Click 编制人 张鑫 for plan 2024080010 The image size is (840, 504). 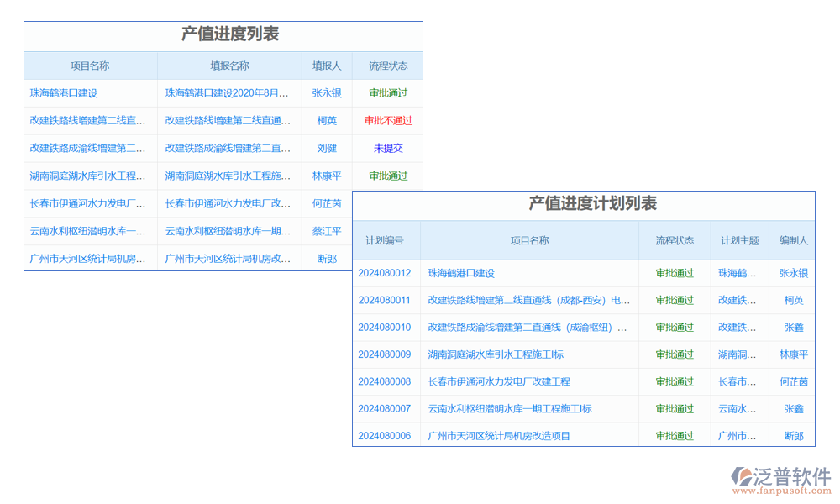(x=793, y=328)
